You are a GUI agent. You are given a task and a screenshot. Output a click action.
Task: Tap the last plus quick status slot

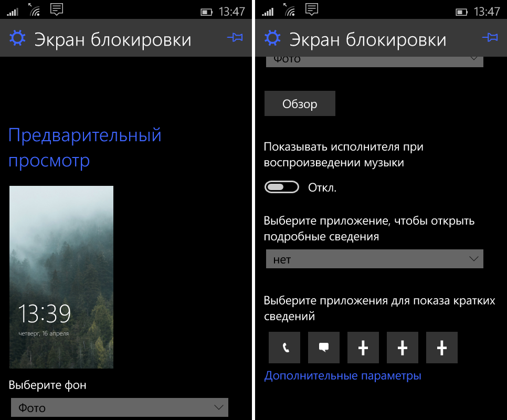(442, 348)
